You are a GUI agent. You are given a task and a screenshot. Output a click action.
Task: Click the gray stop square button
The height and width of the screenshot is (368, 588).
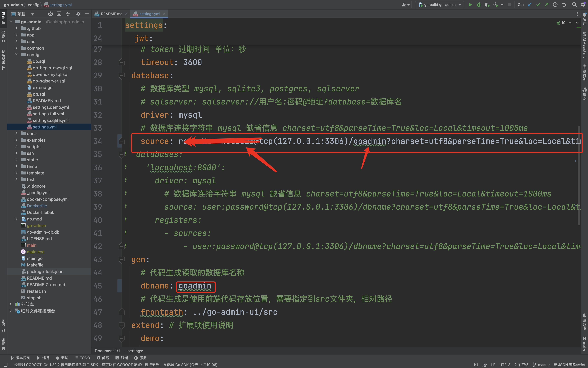509,5
